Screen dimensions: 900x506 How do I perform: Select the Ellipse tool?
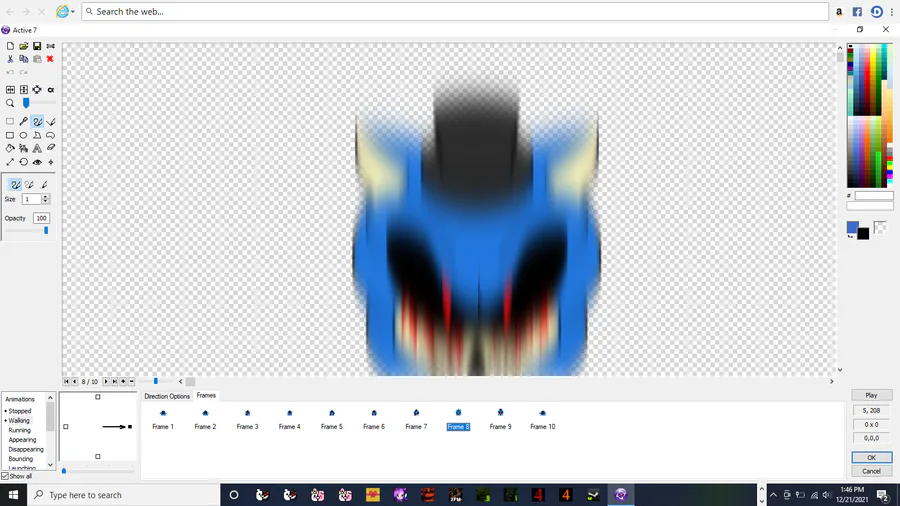24,135
